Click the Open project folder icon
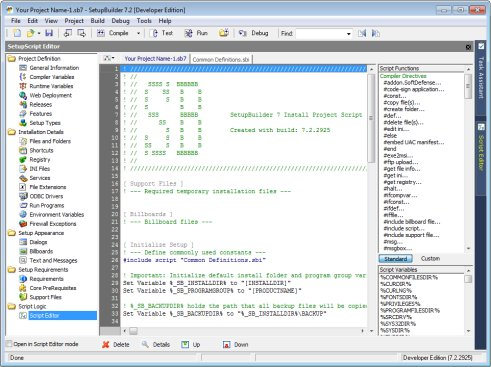 tap(30, 33)
